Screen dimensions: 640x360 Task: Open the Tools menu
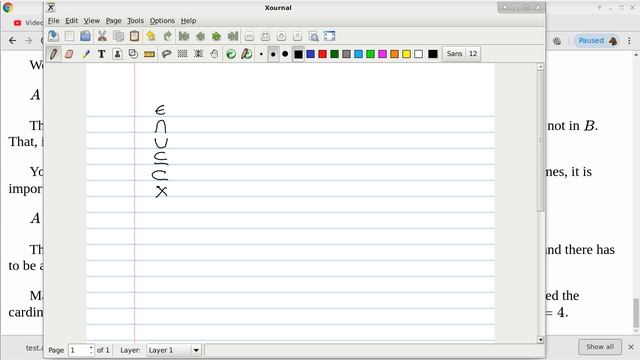[135, 21]
